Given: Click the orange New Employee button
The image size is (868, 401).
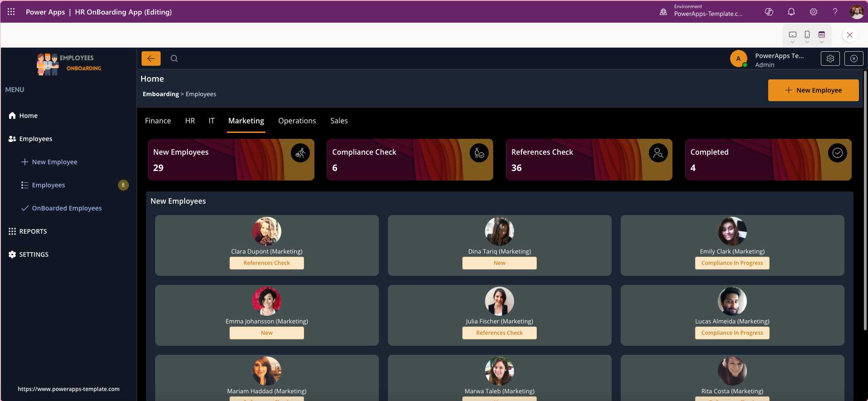Looking at the screenshot, I should pyautogui.click(x=813, y=90).
